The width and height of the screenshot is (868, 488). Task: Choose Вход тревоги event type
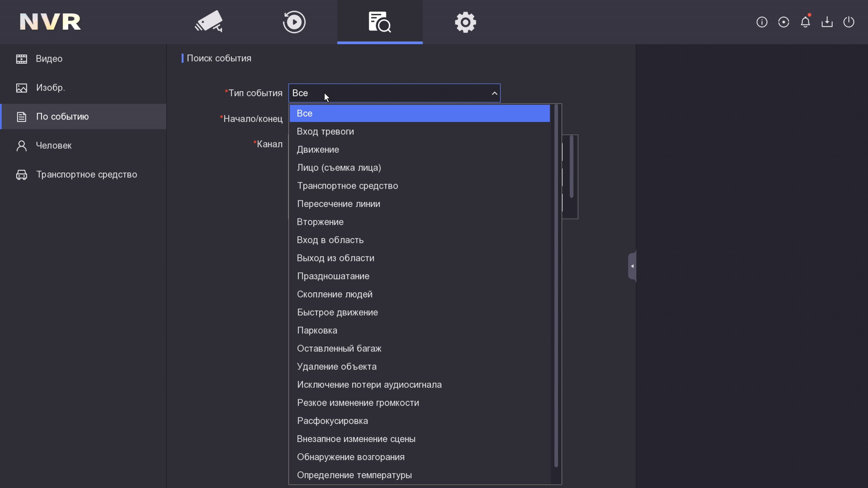(420, 131)
